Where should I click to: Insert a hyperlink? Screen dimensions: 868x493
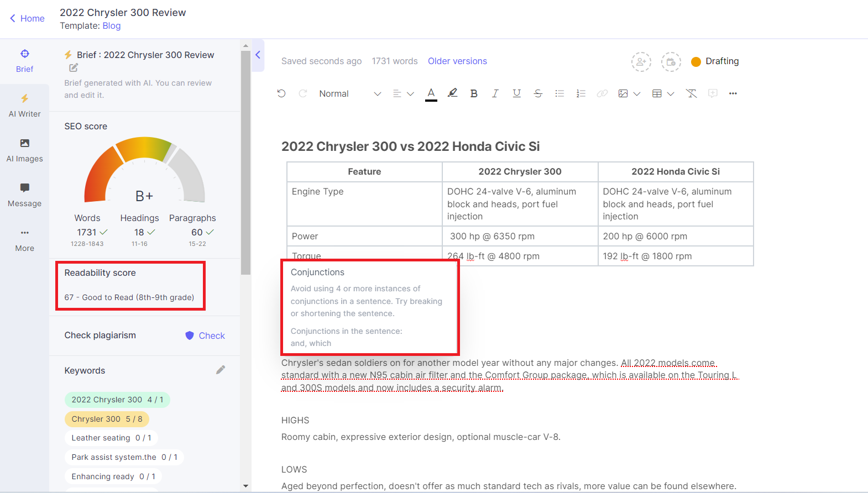click(x=602, y=93)
